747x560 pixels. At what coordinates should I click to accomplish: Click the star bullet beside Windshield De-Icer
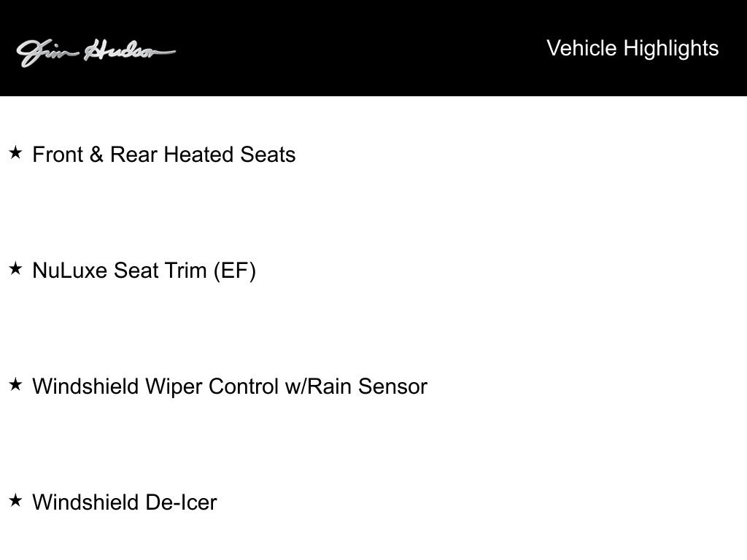[x=15, y=500]
